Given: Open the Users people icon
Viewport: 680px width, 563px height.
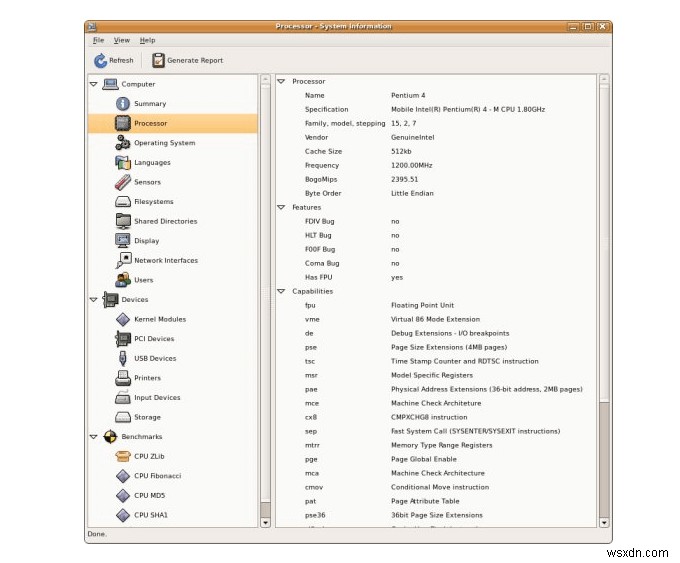Looking at the screenshot, I should pos(123,280).
